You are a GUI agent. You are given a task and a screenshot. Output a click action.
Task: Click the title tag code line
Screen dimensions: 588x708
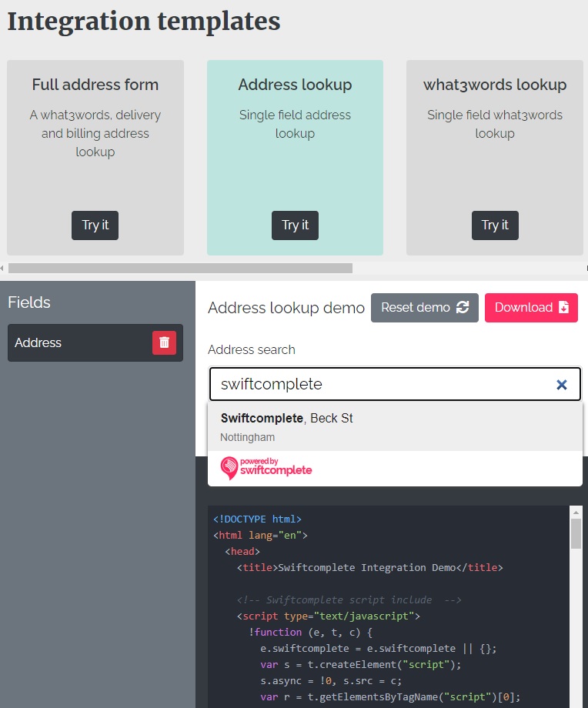pos(370,568)
